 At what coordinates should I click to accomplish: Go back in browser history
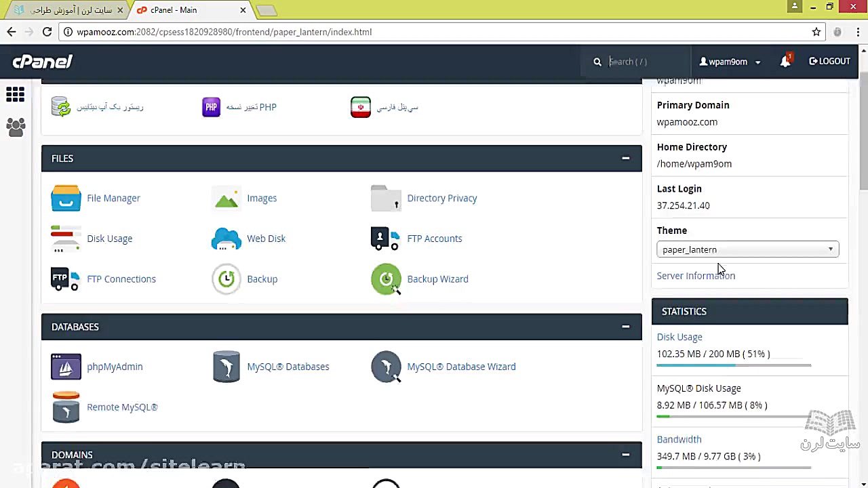[12, 32]
